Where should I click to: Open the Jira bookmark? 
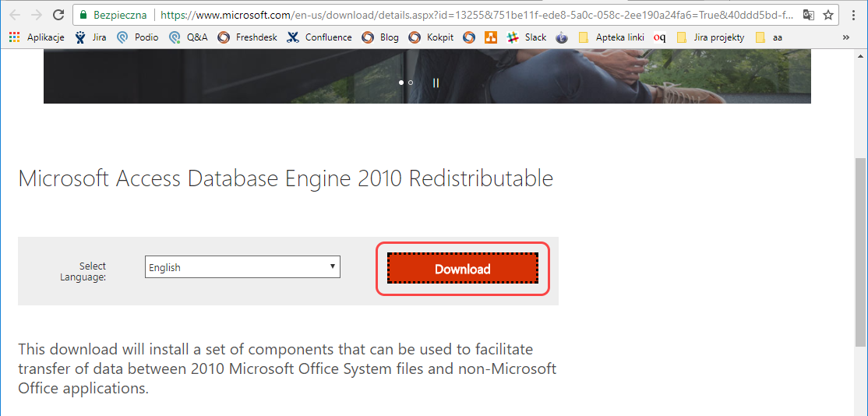tap(90, 37)
